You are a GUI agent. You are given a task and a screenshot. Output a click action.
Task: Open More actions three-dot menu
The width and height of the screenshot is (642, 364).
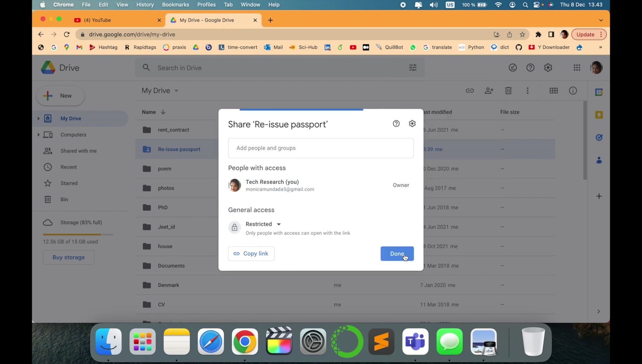point(528,90)
